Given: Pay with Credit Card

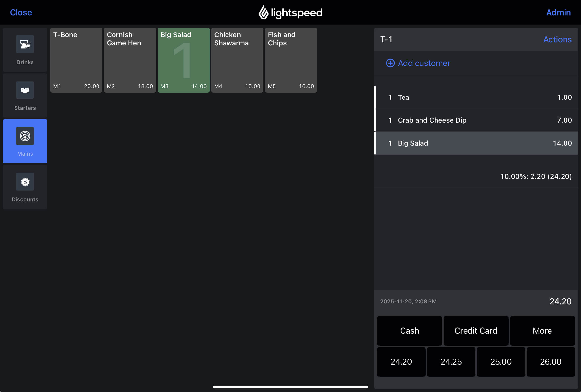Looking at the screenshot, I should point(476,330).
